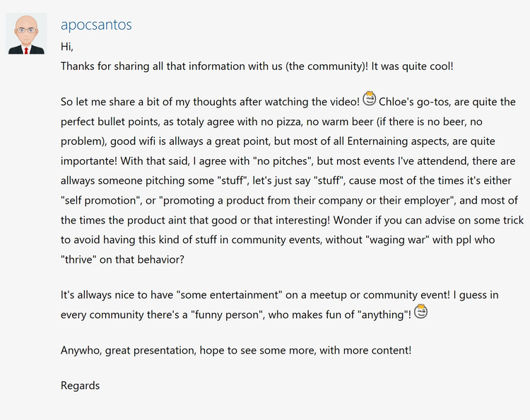Click the apocsantos profile avatar
The width and height of the screenshot is (530, 420).
pos(27,34)
